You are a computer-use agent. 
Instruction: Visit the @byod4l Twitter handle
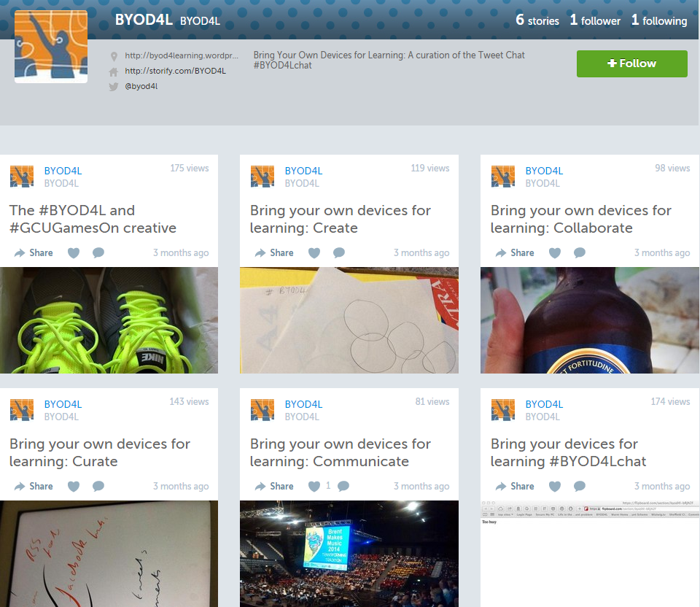141,86
